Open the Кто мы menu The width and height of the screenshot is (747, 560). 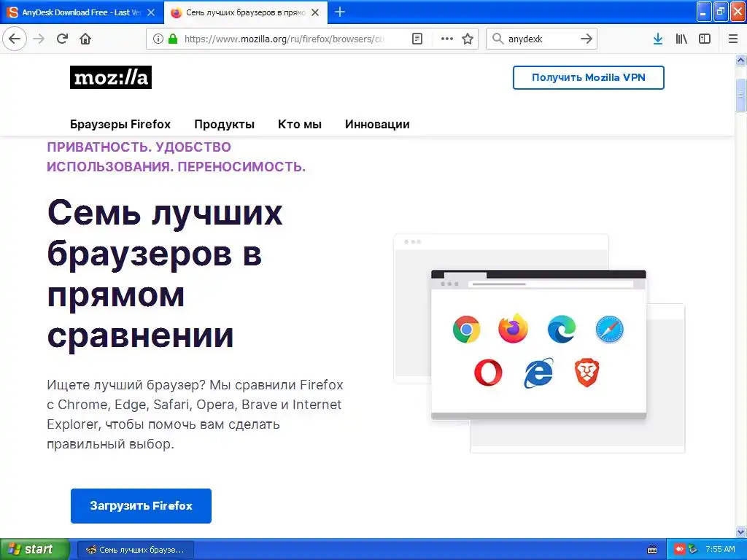coord(300,124)
